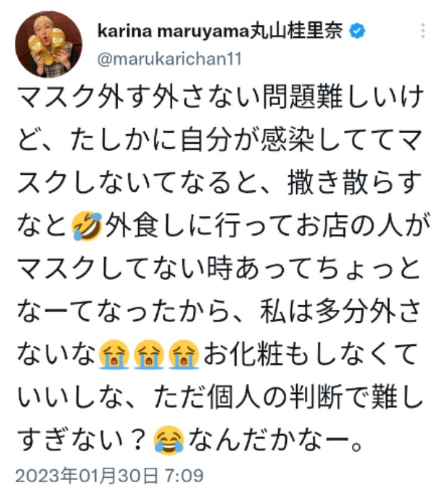Click the phrase ただ個人の判断で難し
448x492 pixels.
pyautogui.click(x=288, y=397)
